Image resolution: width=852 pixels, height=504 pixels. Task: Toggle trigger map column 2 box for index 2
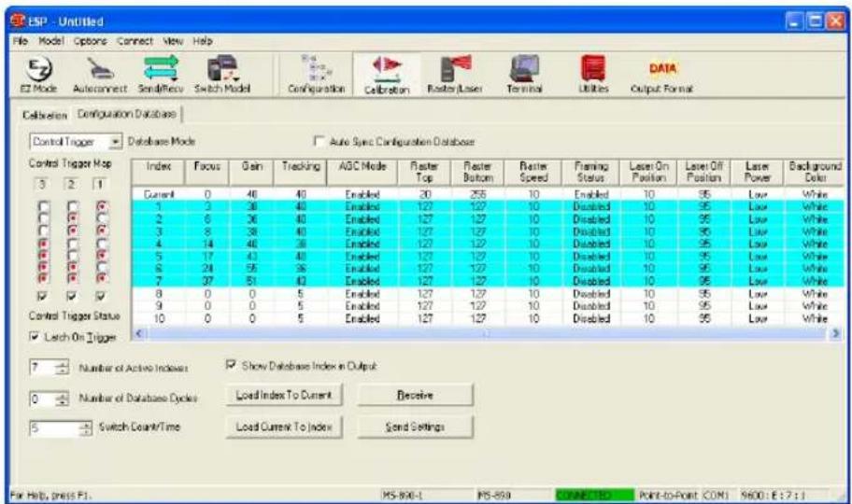[72, 218]
